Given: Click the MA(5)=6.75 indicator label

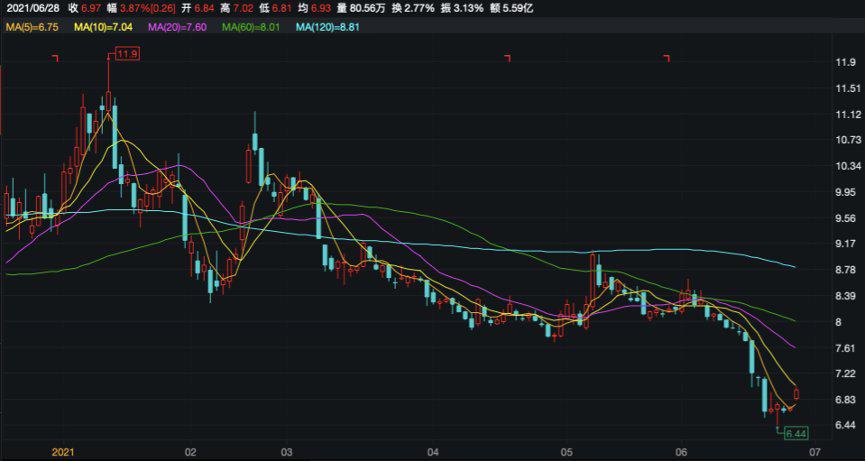Looking at the screenshot, I should pos(33,27).
